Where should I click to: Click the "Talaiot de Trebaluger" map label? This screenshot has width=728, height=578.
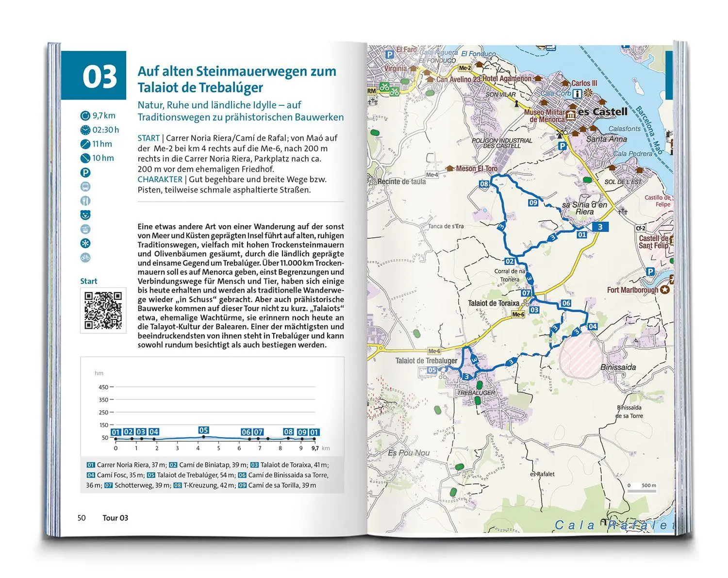[x=426, y=361]
